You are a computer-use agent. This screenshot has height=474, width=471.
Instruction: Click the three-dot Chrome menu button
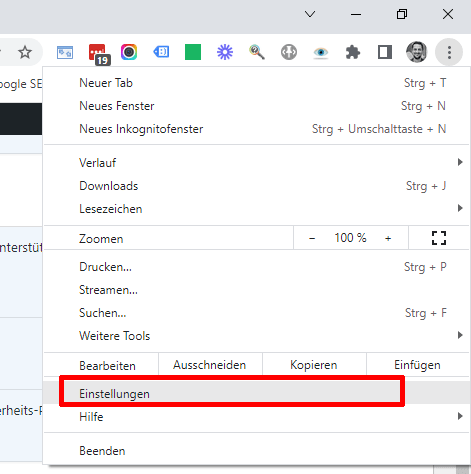click(x=449, y=52)
